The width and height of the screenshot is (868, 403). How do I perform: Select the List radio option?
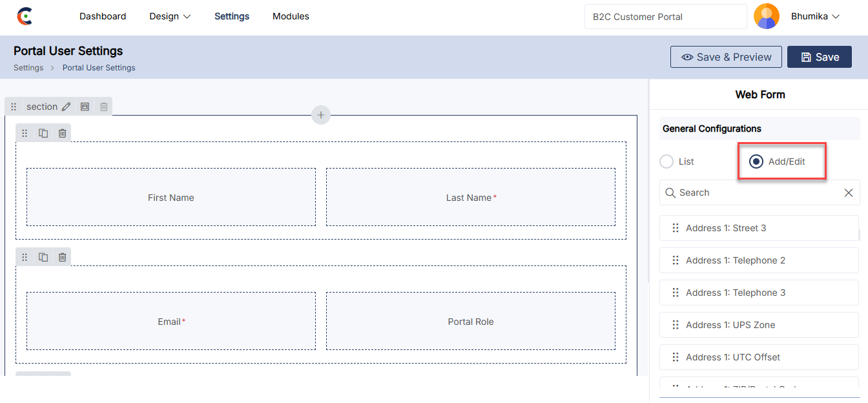[666, 161]
